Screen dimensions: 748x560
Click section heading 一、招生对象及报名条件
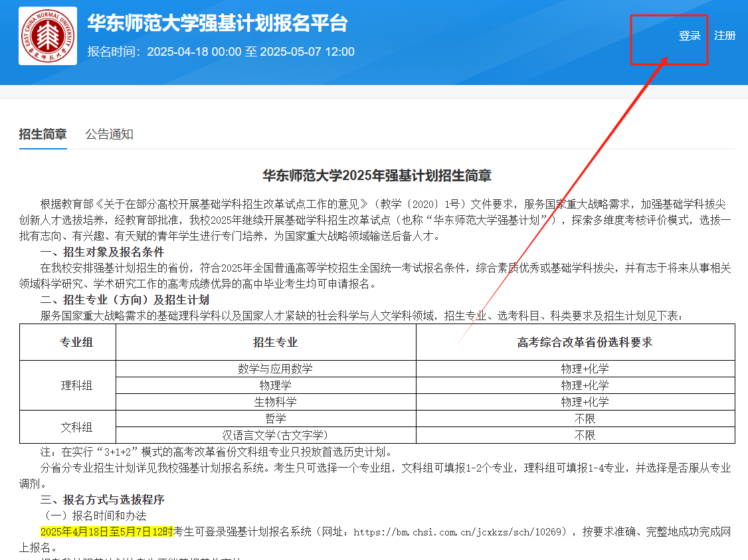pyautogui.click(x=102, y=252)
